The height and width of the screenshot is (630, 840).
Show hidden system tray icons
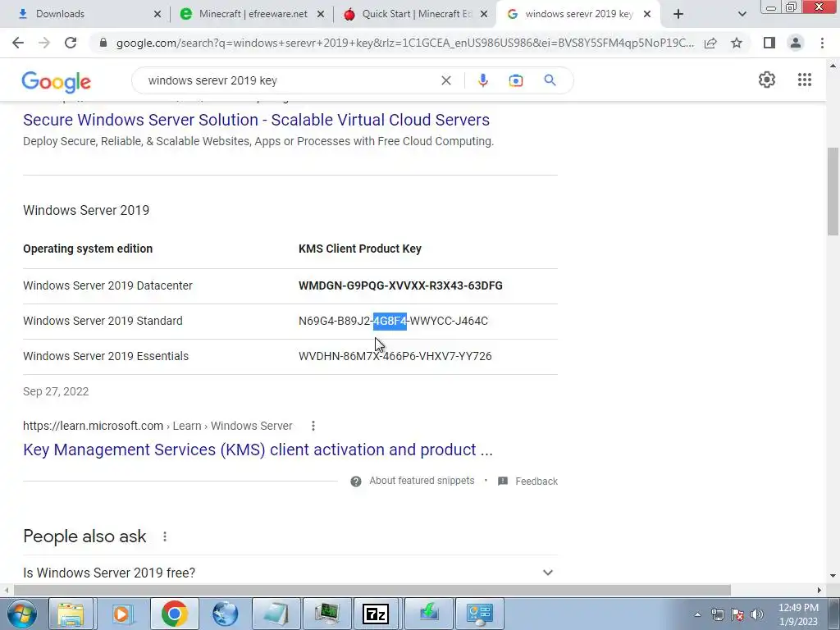pos(697,614)
